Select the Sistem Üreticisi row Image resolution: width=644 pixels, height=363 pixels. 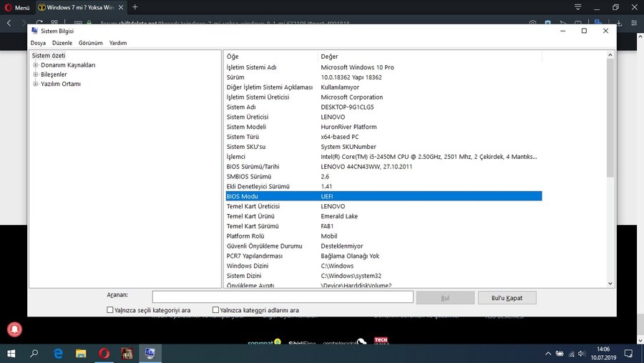(384, 117)
